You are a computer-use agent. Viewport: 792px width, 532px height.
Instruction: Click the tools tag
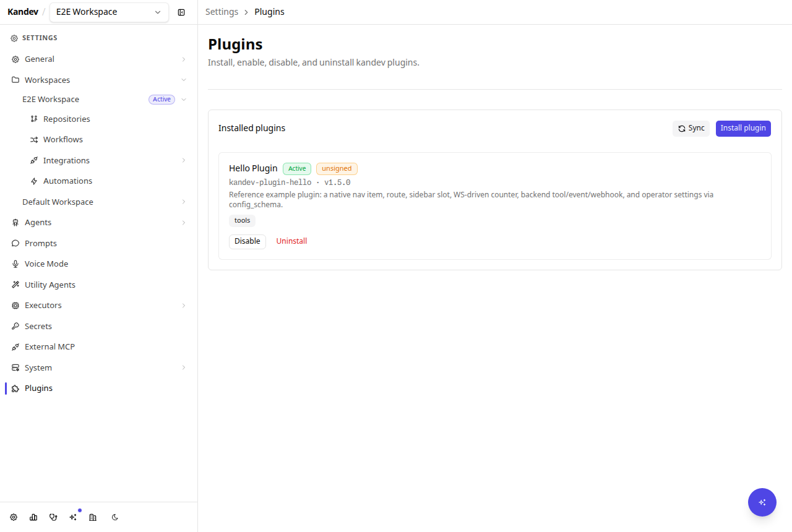(x=242, y=220)
